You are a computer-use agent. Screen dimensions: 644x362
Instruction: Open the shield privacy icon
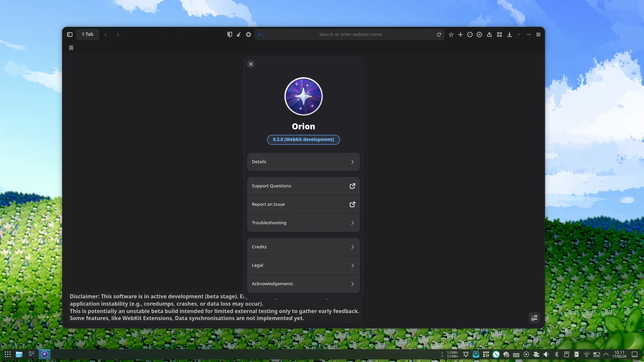click(230, 35)
